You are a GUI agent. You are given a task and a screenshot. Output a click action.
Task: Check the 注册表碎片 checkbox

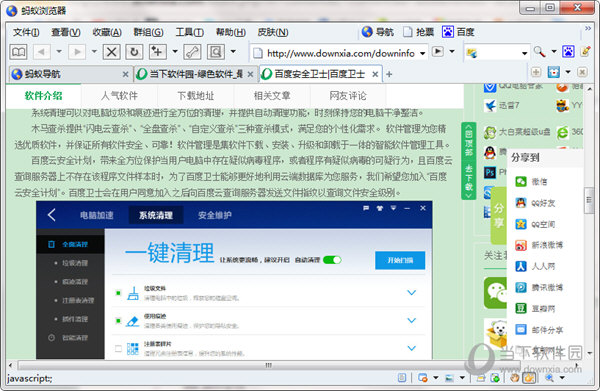pos(118,349)
